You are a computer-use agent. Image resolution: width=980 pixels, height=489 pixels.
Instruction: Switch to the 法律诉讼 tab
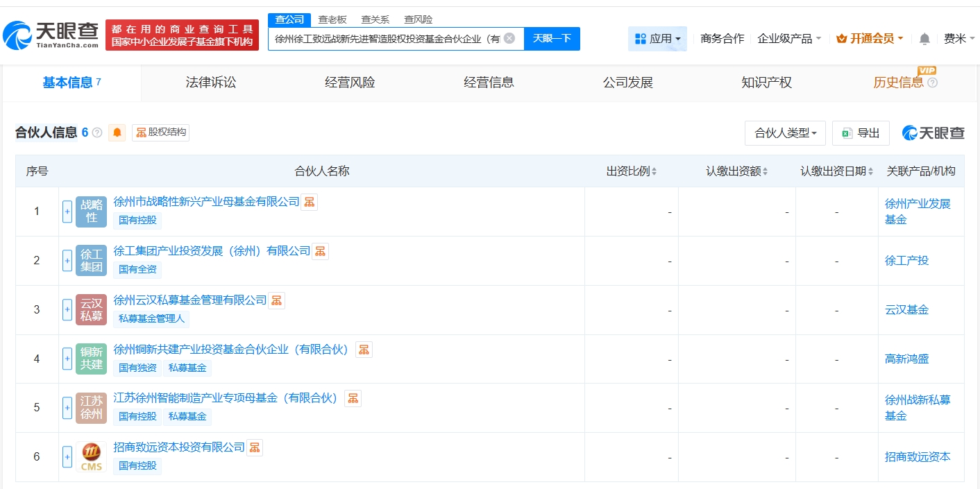[211, 83]
